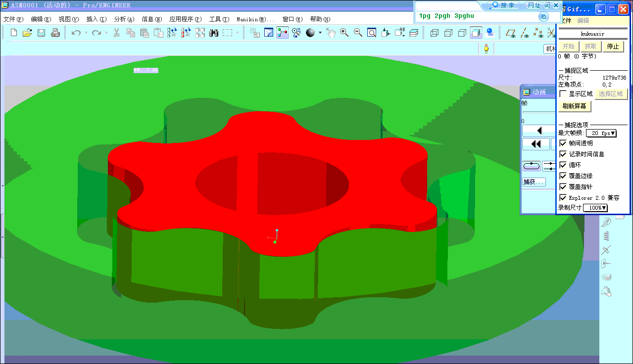The width and height of the screenshot is (633, 364).
Task: Open the 视图(V) menu
Action: point(68,19)
